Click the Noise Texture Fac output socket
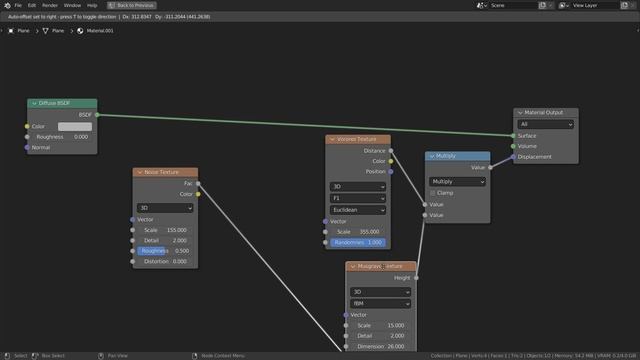 point(198,184)
